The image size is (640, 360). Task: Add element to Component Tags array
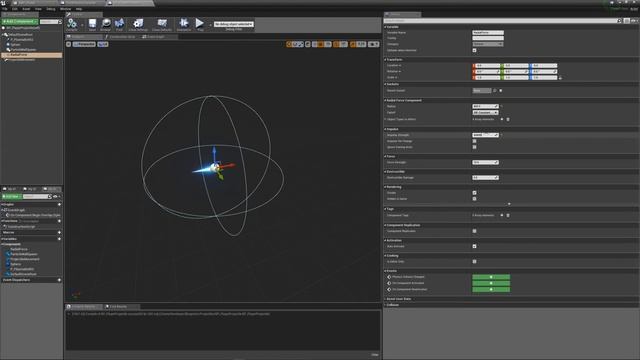pos(502,215)
